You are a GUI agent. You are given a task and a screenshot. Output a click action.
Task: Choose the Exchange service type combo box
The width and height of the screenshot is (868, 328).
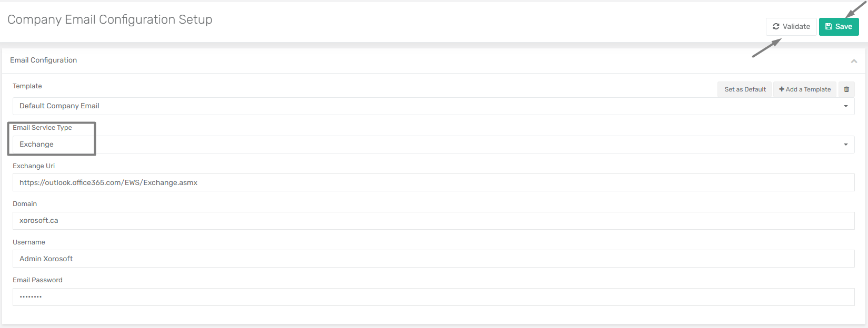(x=433, y=145)
